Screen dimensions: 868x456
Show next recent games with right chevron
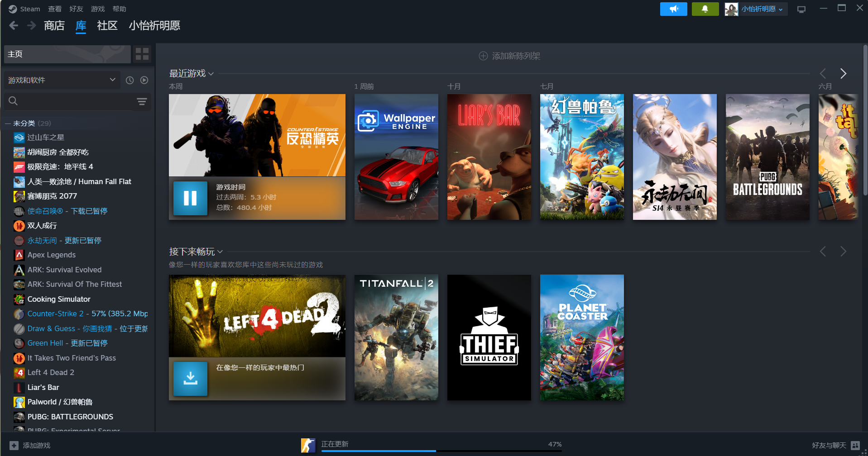(x=843, y=73)
